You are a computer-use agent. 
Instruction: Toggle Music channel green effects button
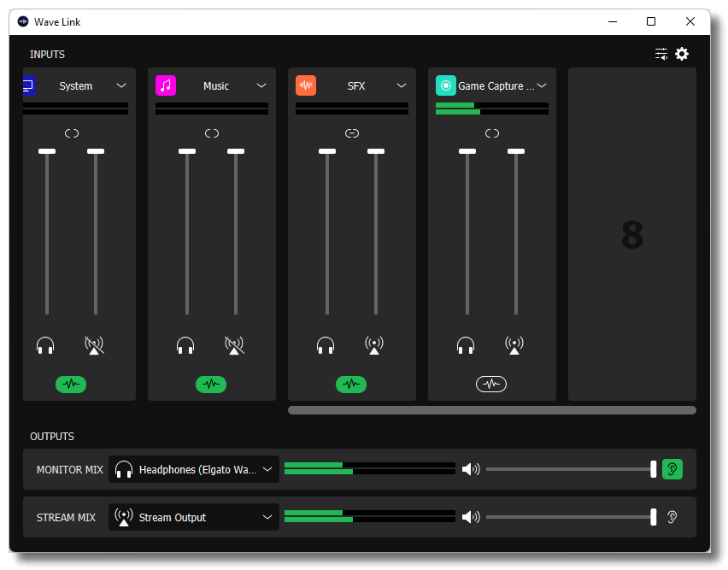[211, 385]
